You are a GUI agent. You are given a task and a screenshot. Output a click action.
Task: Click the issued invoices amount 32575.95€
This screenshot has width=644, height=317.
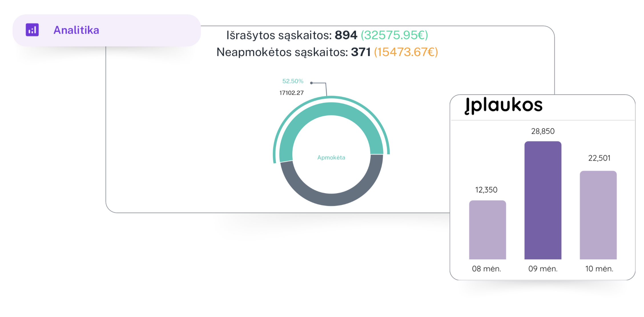pyautogui.click(x=394, y=35)
